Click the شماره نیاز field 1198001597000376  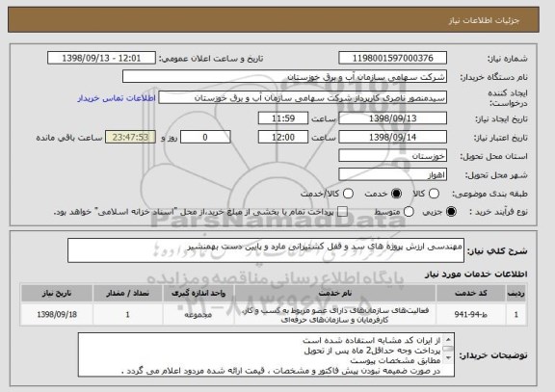tap(392, 58)
